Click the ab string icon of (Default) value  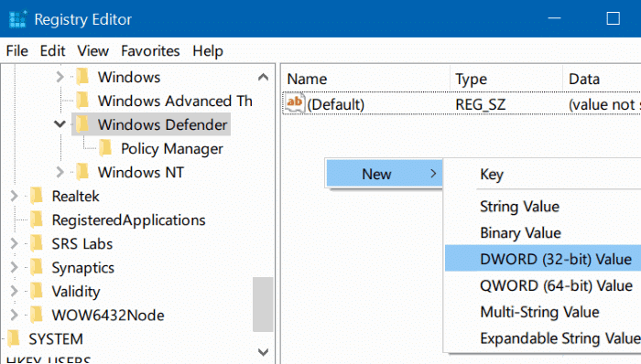294,103
